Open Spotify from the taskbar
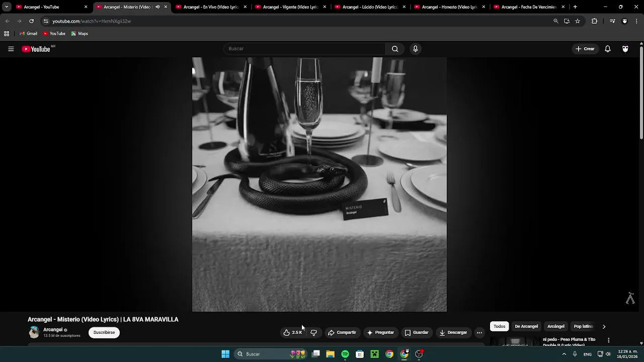Screen dimensions: 644x362 (345, 354)
